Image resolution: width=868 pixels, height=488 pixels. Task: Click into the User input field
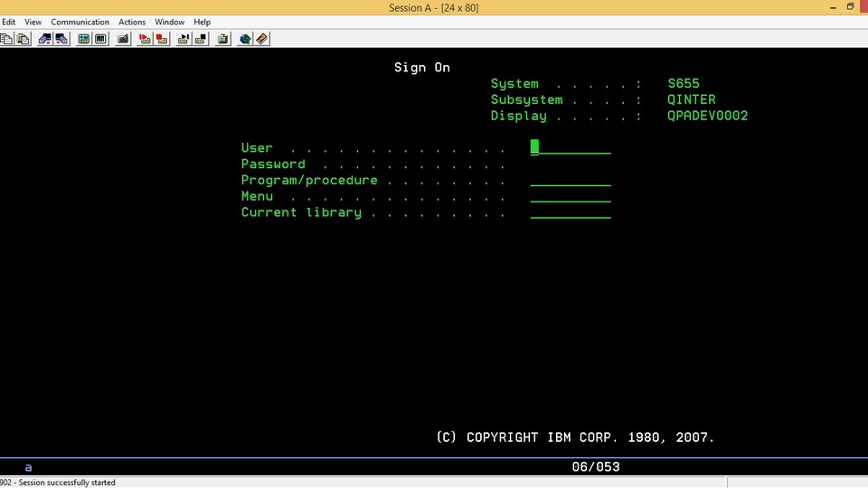[571, 147]
